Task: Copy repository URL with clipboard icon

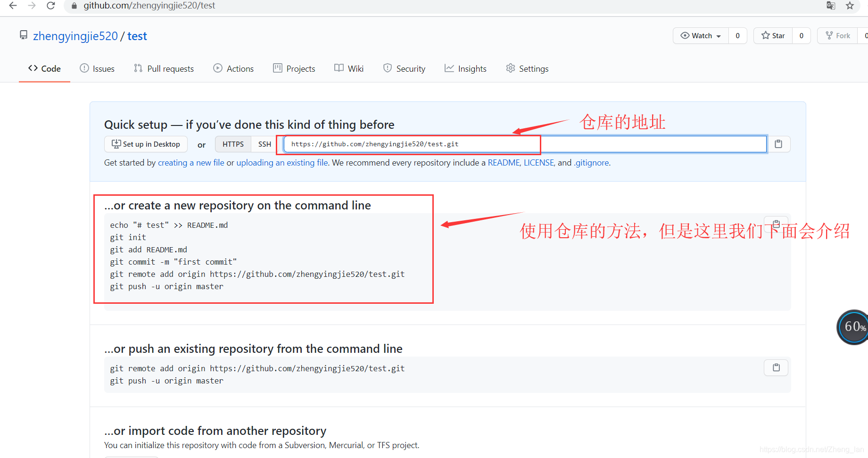Action: coord(778,144)
